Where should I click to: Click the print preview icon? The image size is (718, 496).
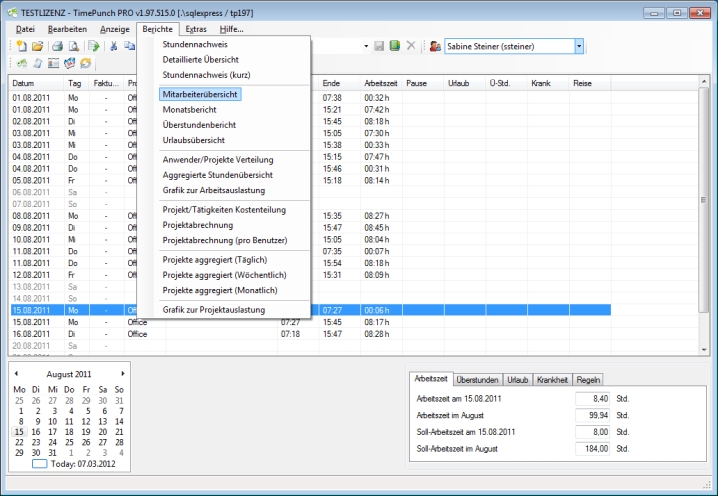click(73, 46)
